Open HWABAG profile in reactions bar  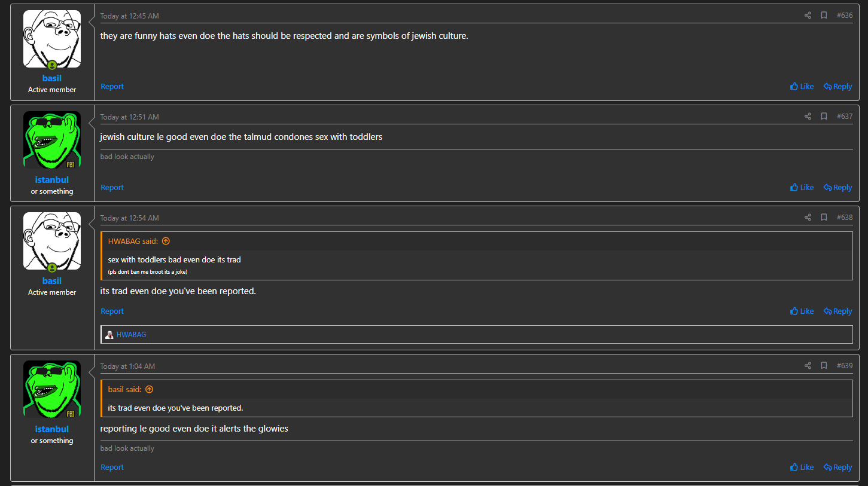[131, 335]
